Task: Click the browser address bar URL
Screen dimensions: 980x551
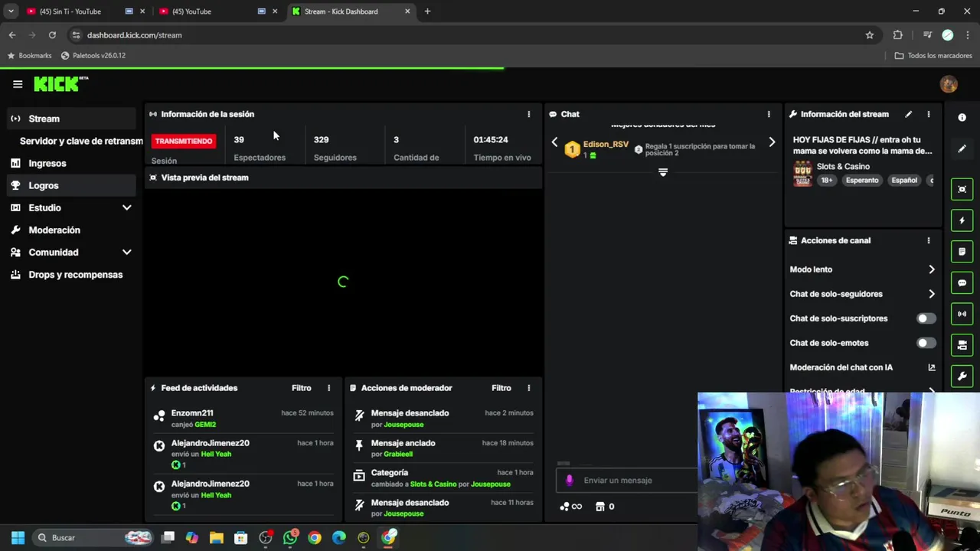Action: coord(135,35)
